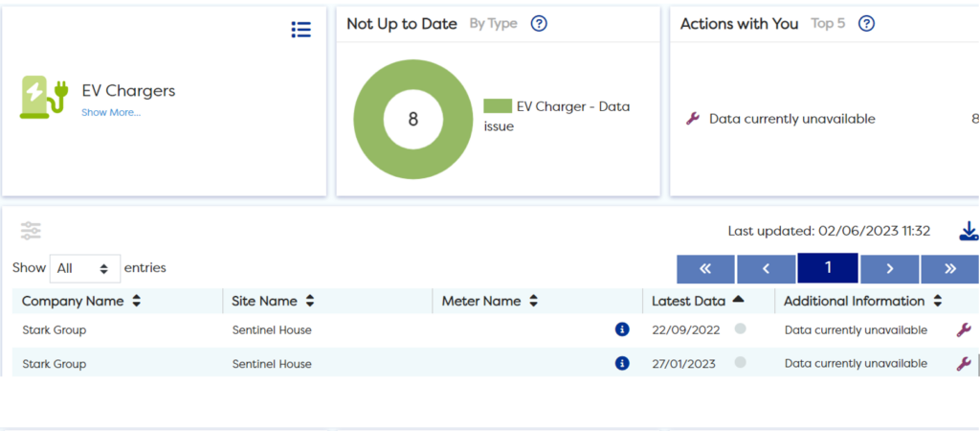Click the Top 5 subtitle
Image resolution: width=980 pixels, height=431 pixels.
tap(828, 24)
